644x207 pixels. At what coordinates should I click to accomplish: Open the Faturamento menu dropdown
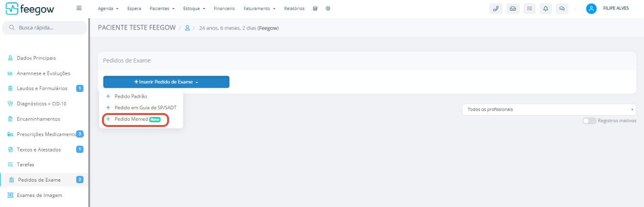259,9
